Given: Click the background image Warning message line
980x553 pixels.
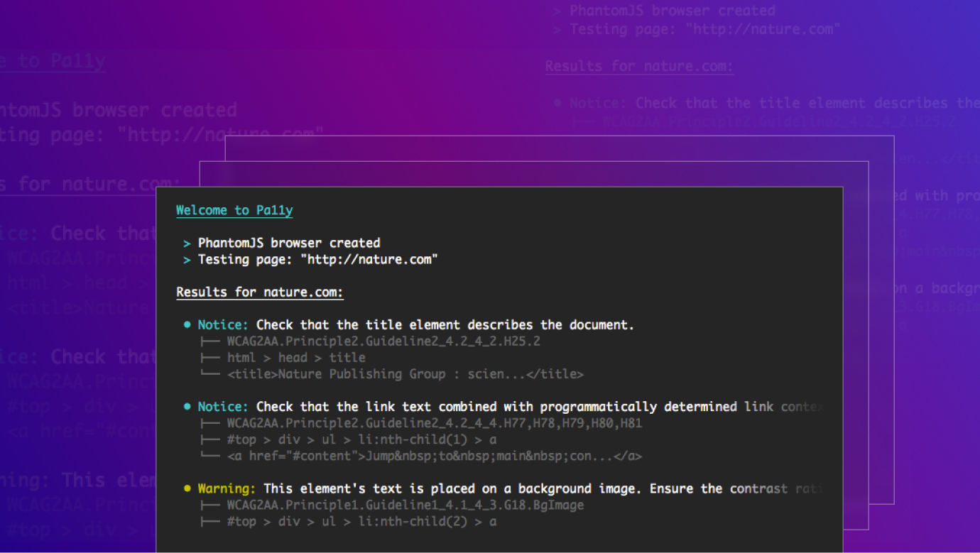Looking at the screenshot, I should coord(510,488).
